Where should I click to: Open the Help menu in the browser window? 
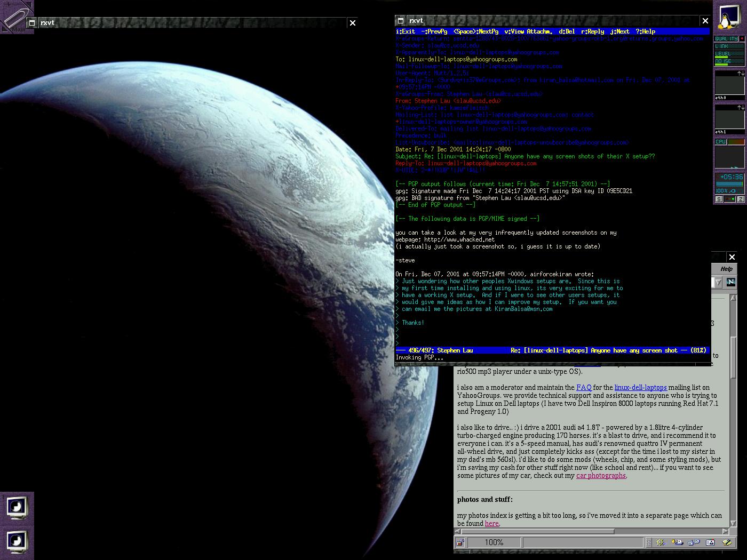(726, 269)
